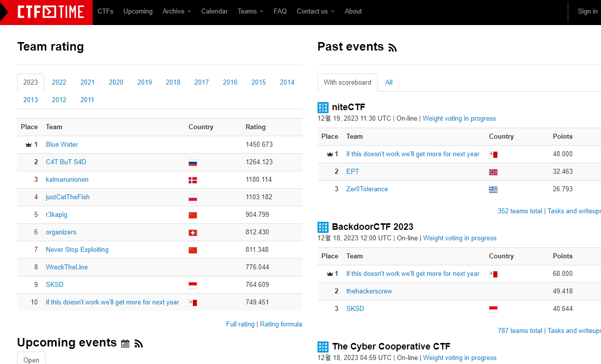Click Sign in

pos(587,11)
